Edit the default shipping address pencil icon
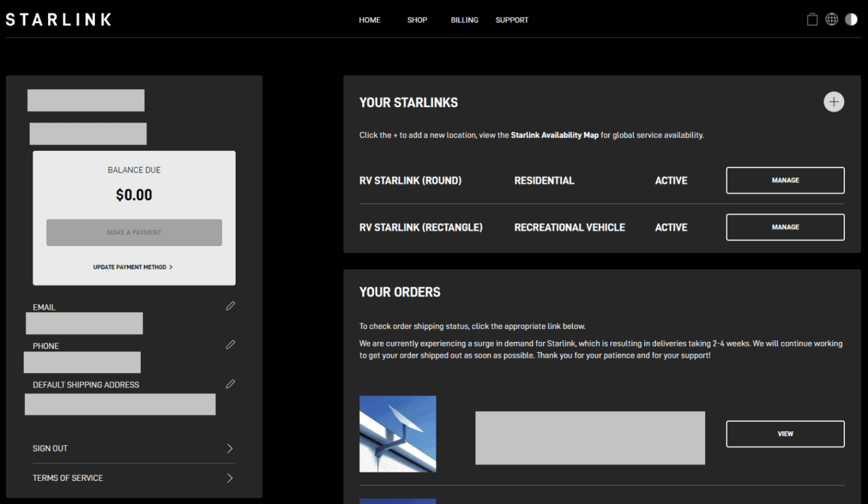 point(230,384)
